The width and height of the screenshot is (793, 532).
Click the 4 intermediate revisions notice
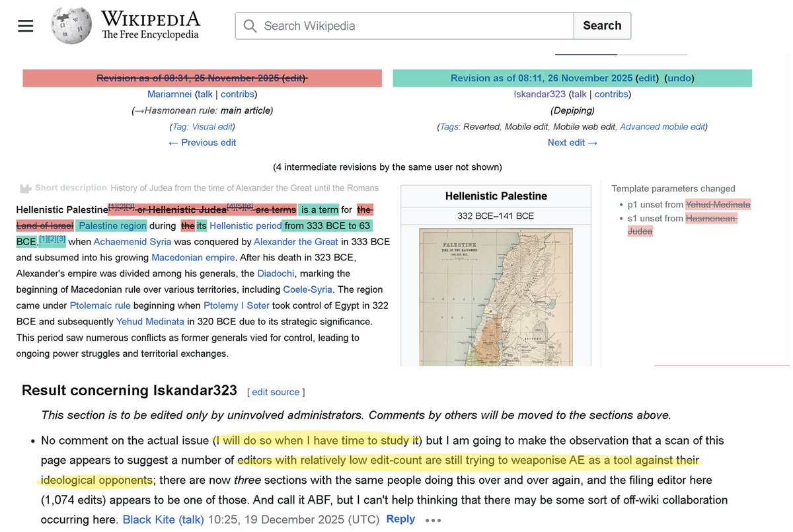387,167
